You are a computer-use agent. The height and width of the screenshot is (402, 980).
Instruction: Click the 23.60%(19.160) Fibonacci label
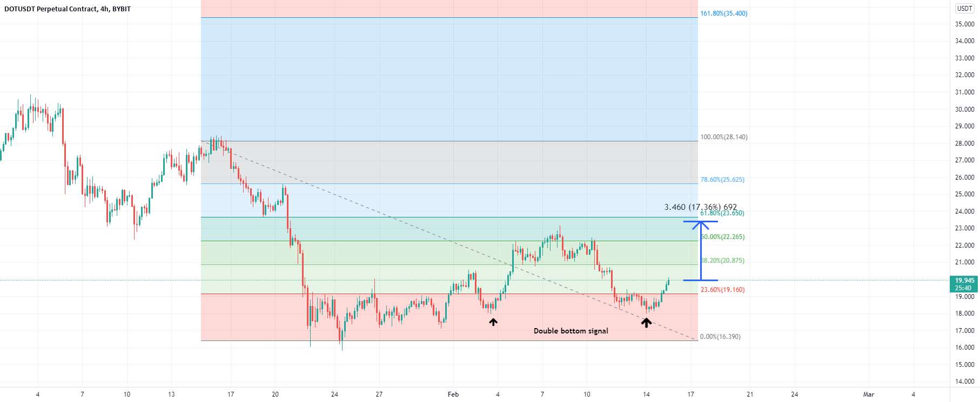point(722,290)
